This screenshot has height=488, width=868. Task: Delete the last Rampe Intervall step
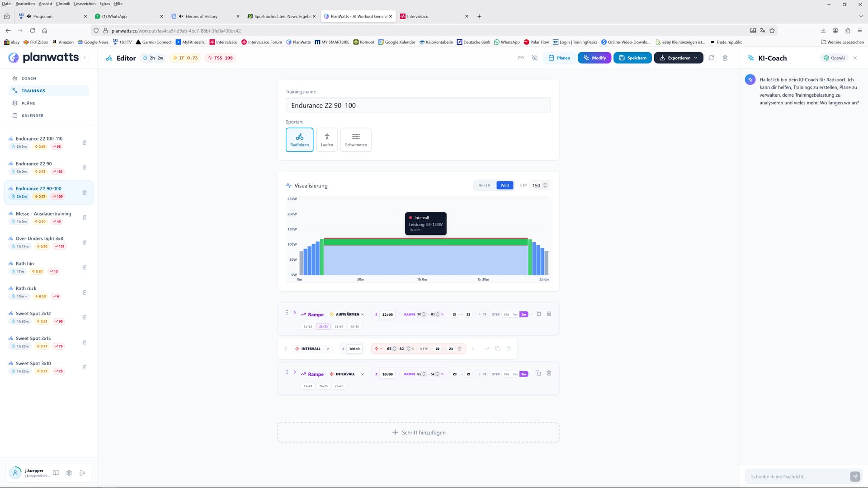pos(549,373)
